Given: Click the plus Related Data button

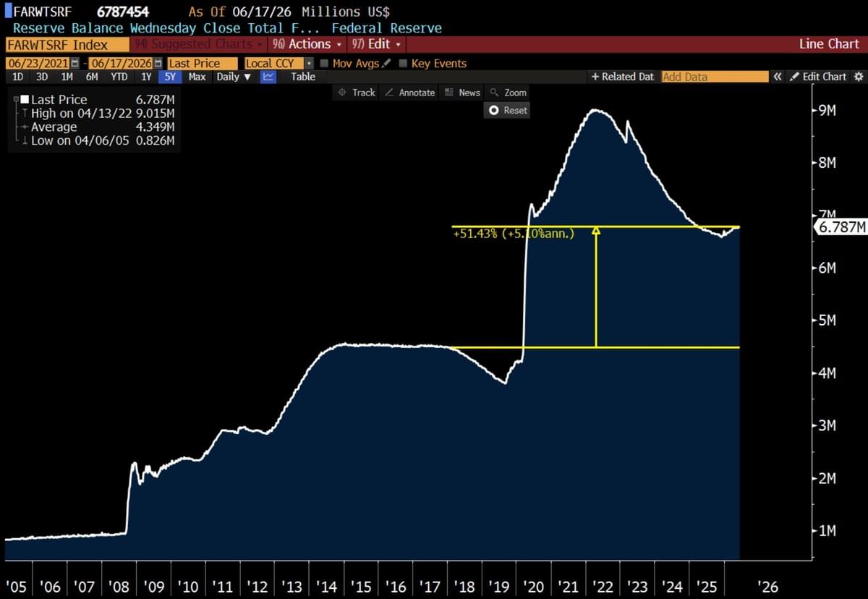Looking at the screenshot, I should click(623, 77).
